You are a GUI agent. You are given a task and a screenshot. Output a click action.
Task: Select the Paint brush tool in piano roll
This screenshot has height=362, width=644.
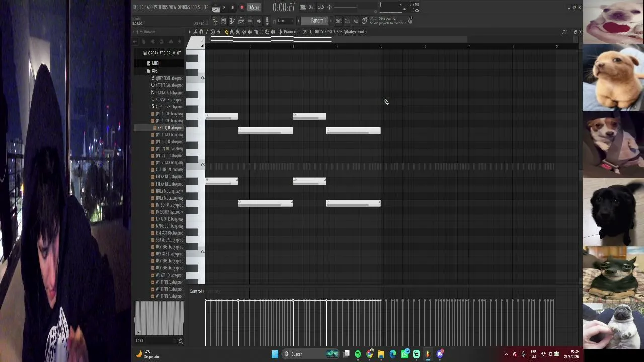[232, 32]
